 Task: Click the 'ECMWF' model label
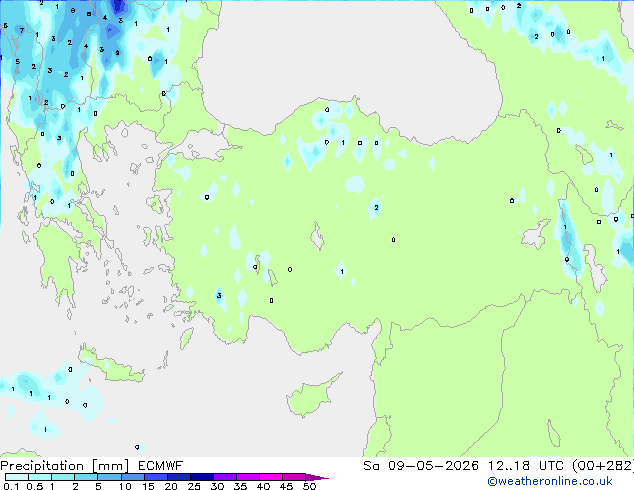pos(161,466)
